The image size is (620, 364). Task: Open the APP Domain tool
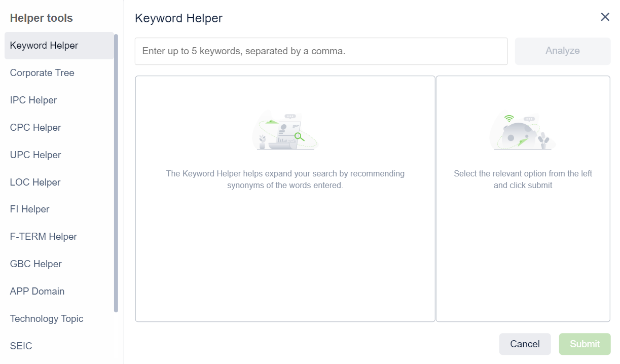tap(38, 292)
